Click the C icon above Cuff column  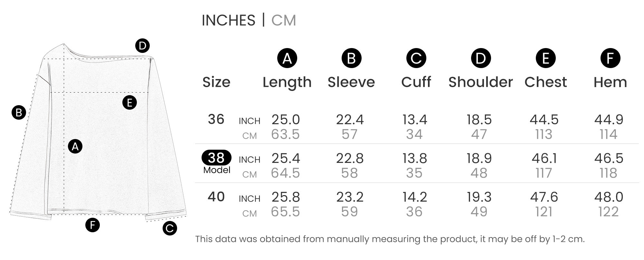(x=416, y=58)
